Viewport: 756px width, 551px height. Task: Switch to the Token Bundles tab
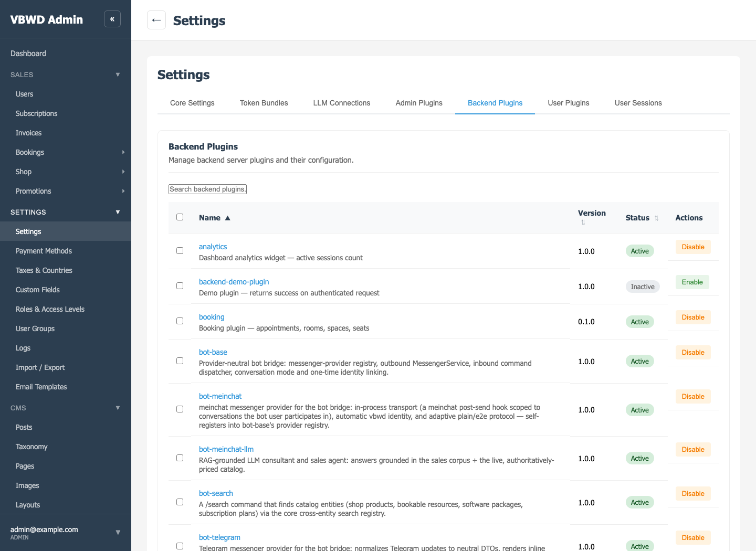(x=264, y=103)
